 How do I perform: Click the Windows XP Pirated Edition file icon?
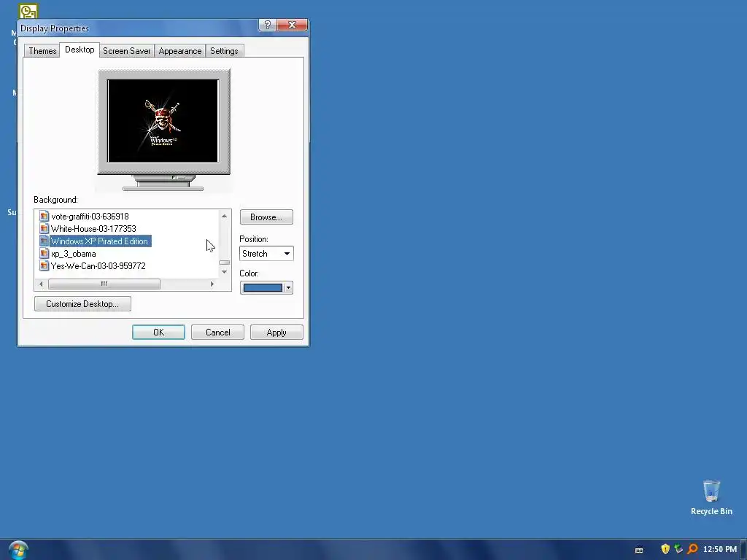coord(44,241)
